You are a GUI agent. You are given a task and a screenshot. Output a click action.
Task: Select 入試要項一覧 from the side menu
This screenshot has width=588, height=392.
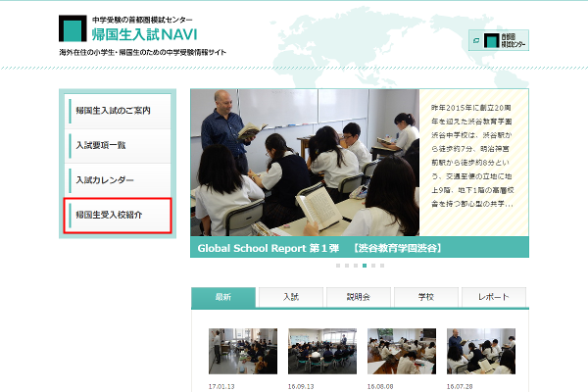117,146
